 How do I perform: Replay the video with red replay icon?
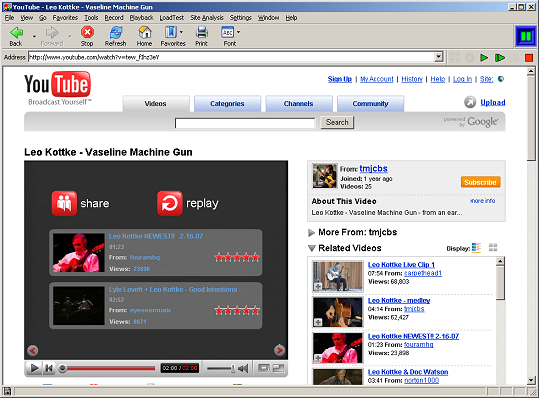click(x=169, y=203)
